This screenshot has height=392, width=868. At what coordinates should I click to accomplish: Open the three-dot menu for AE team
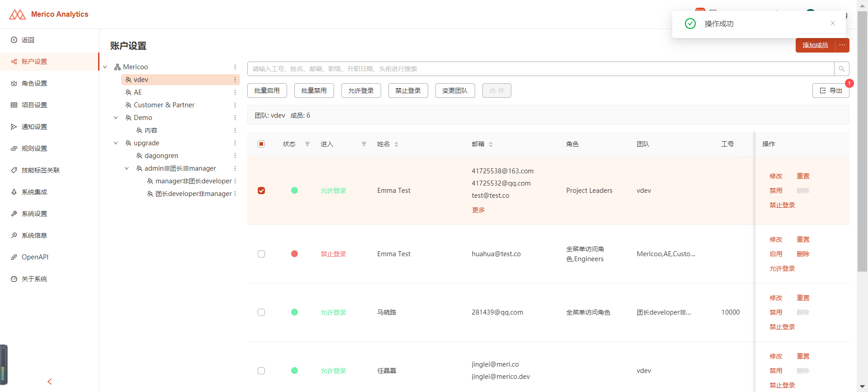[235, 92]
